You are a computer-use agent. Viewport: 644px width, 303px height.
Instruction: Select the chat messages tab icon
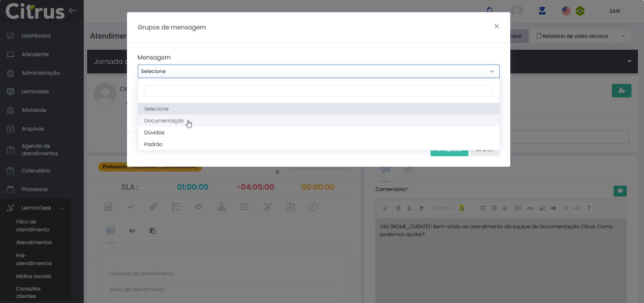[x=110, y=231]
